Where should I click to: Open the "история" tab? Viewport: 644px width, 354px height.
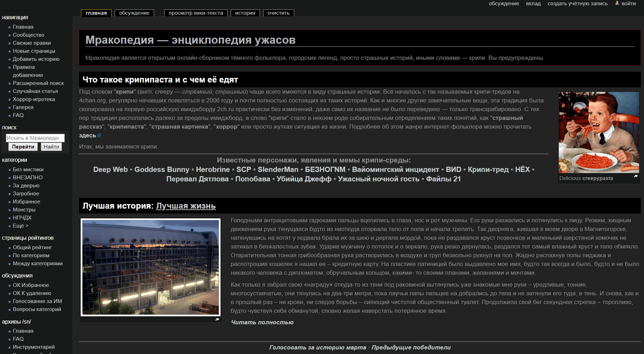pyautogui.click(x=245, y=13)
